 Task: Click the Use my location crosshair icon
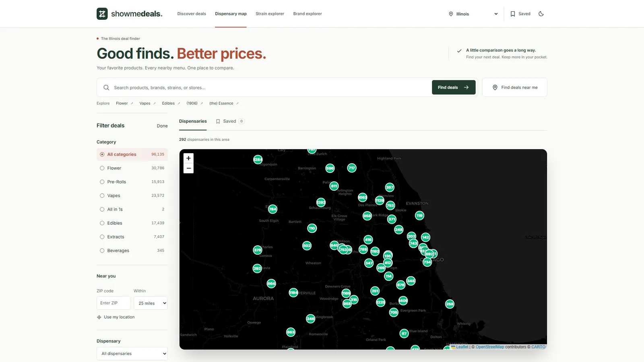point(99,317)
